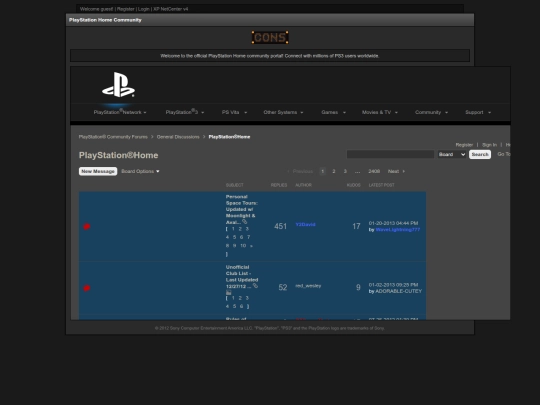Viewport: 540px width, 405px height.
Task: Open latest poster ADORABLE-CUTEY profile
Action: click(x=398, y=291)
